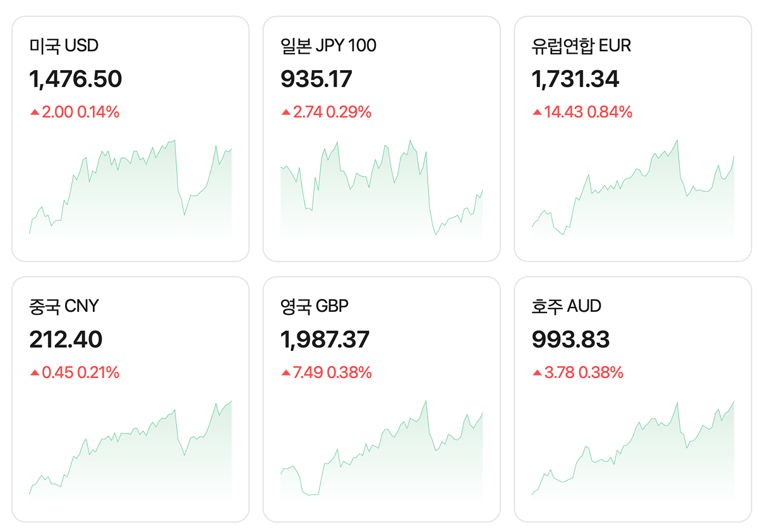
Task: Click the red triangle on the CNY card
Action: click(x=34, y=373)
